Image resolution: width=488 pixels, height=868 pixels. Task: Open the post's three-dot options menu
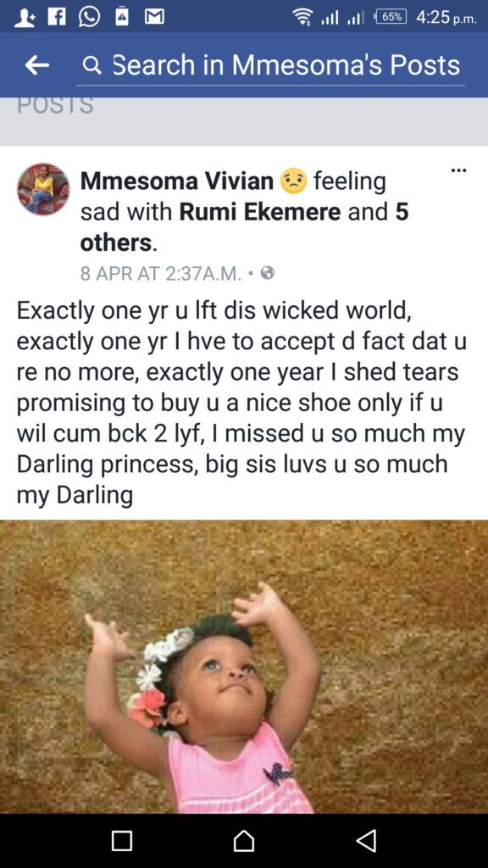[458, 170]
